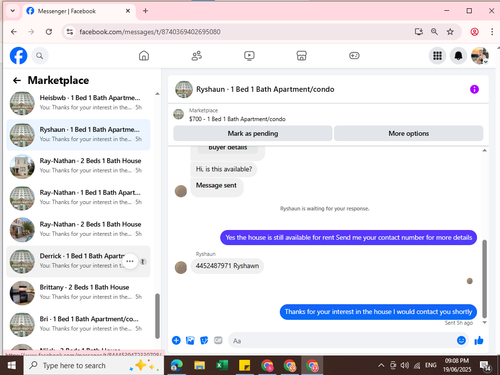
Task: Open Excel from the taskbar
Action: (222, 366)
